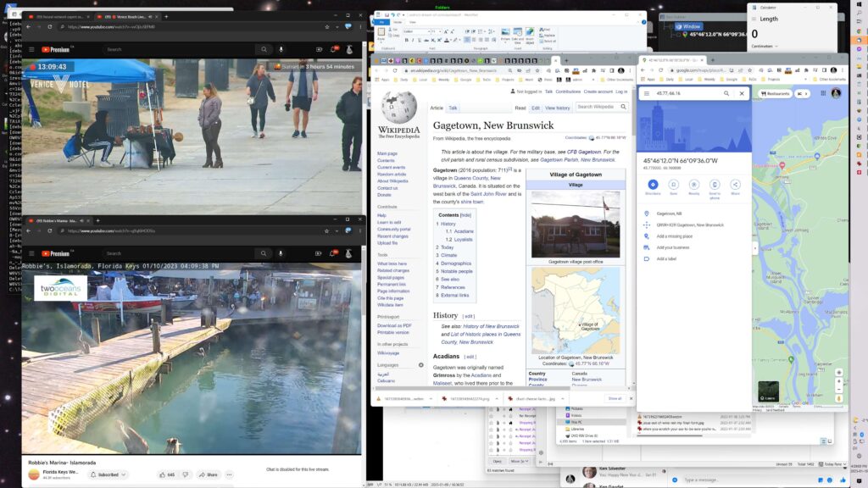The width and height of the screenshot is (868, 488).
Task: Open Wikipedia View history tab
Action: click(558, 108)
